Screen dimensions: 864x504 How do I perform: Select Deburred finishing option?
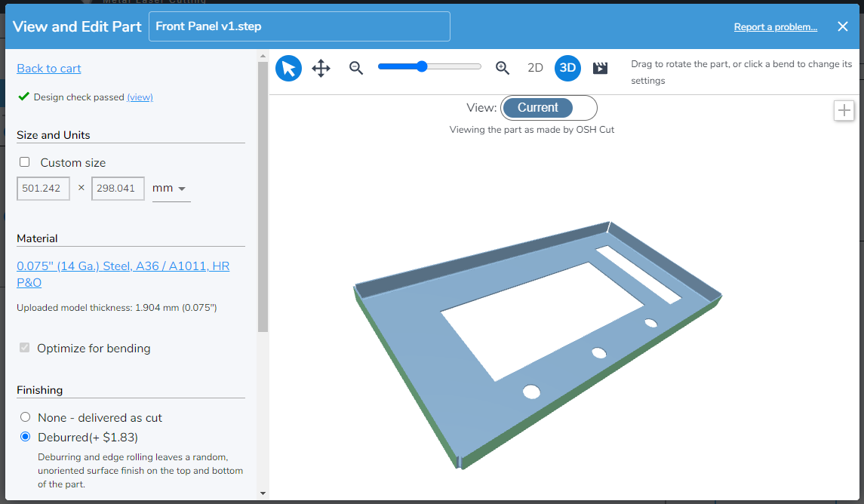[26, 437]
